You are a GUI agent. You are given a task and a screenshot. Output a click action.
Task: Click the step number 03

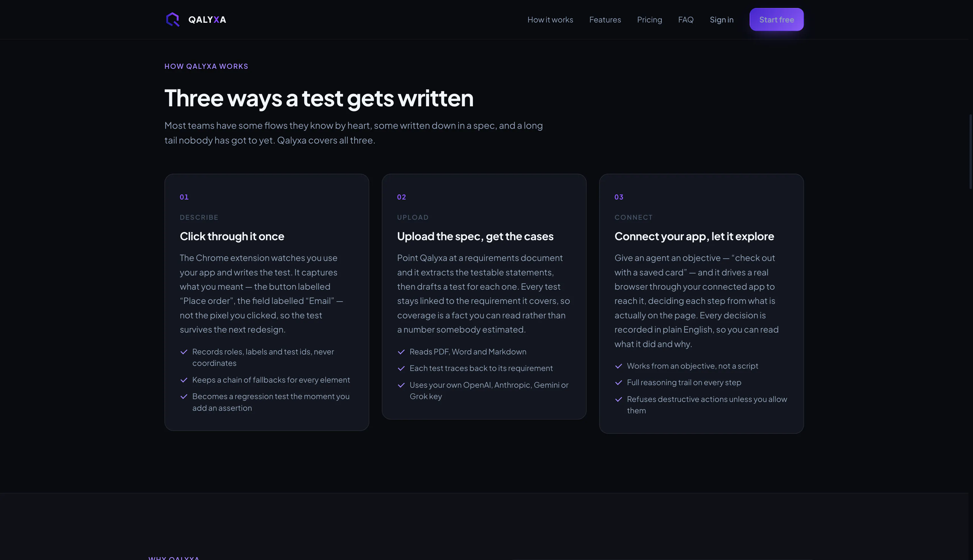(x=619, y=197)
